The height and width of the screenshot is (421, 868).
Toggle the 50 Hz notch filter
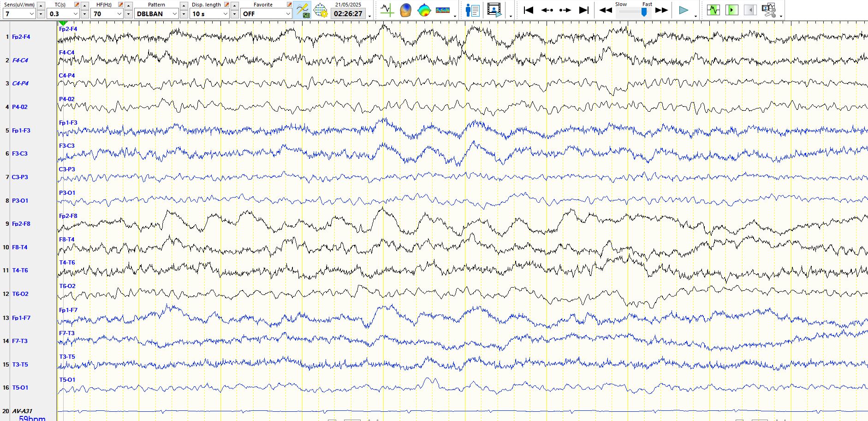[x=303, y=10]
